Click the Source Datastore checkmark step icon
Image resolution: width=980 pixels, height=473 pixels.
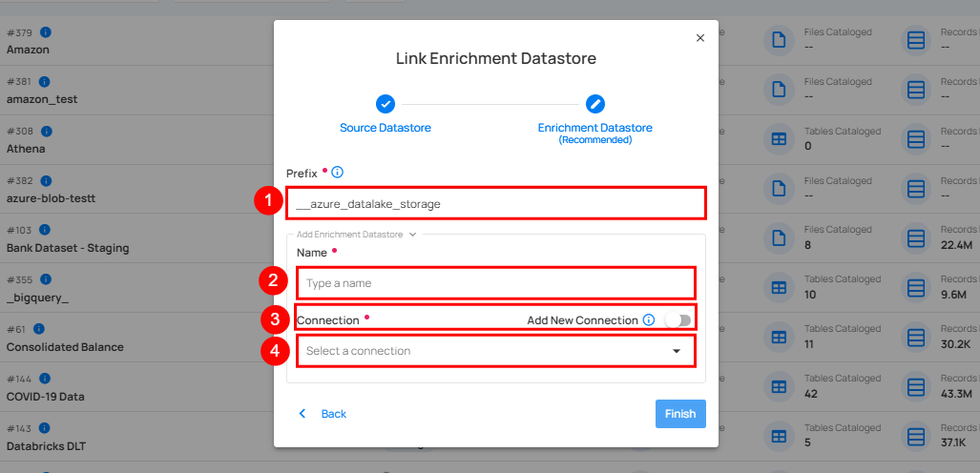(386, 104)
